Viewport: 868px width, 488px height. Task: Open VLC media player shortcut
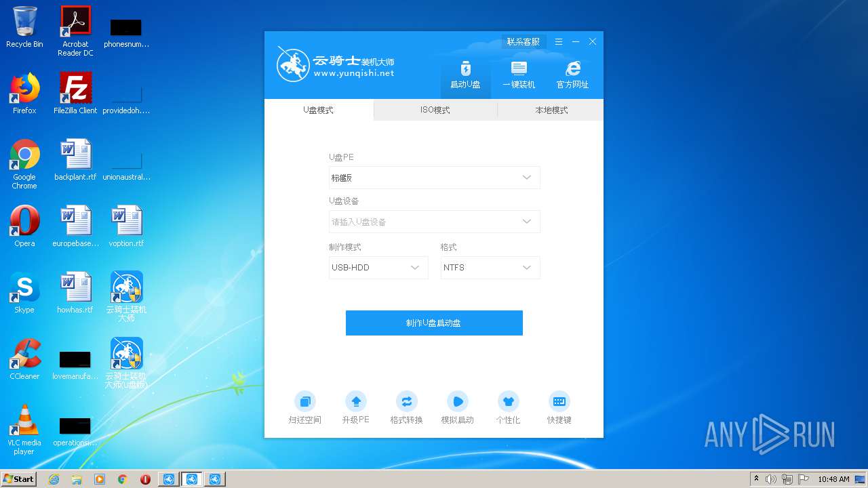(24, 430)
